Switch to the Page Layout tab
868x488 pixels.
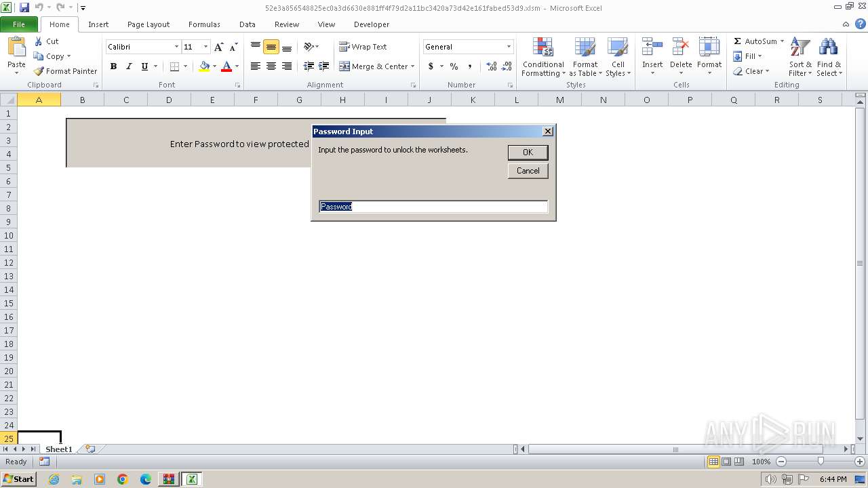tap(149, 24)
